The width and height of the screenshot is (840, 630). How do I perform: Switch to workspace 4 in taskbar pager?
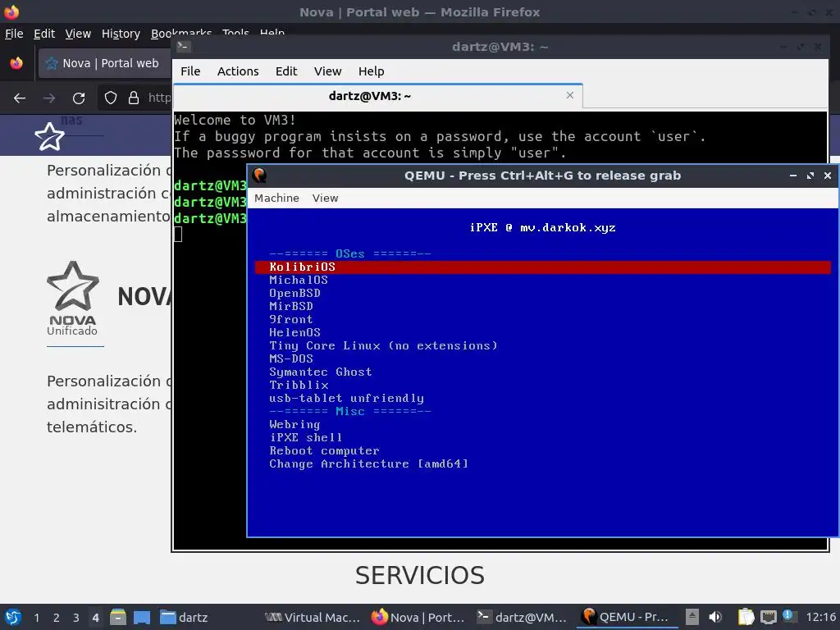[x=95, y=618]
